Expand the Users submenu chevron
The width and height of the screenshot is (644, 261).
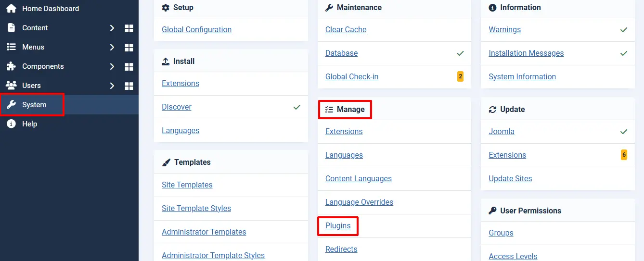[112, 86]
